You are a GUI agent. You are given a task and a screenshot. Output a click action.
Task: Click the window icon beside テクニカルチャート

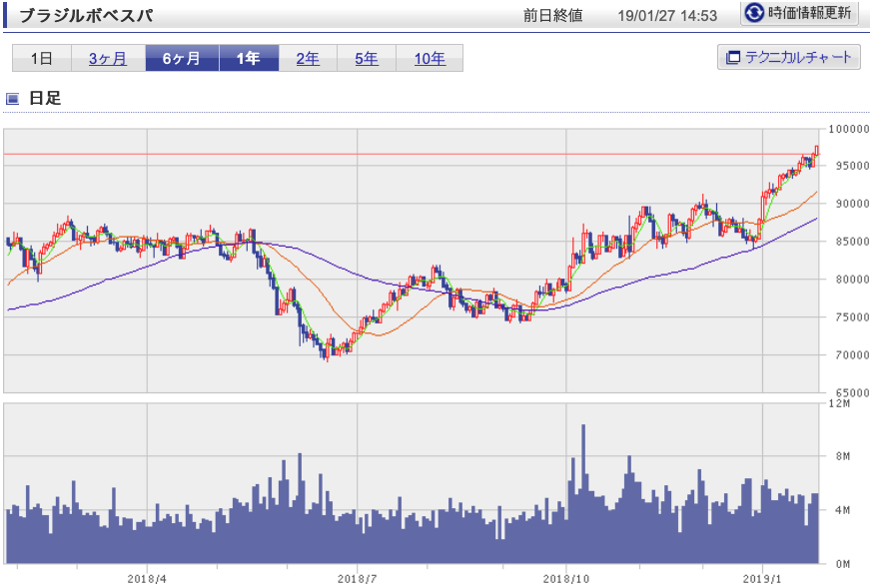tap(732, 58)
